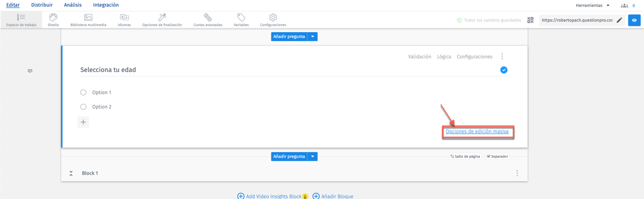Open the Diseño palette tool
Image resolution: width=644 pixels, height=199 pixels.
pyautogui.click(x=53, y=20)
